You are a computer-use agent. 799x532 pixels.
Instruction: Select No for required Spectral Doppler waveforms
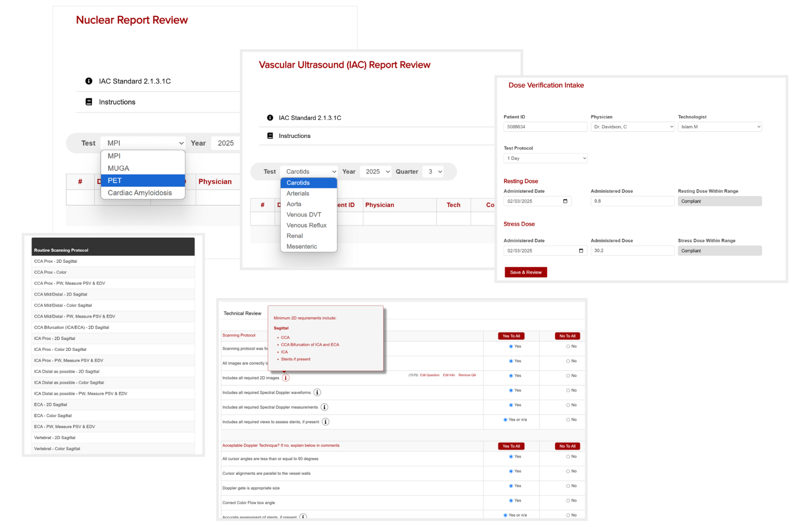click(x=568, y=390)
